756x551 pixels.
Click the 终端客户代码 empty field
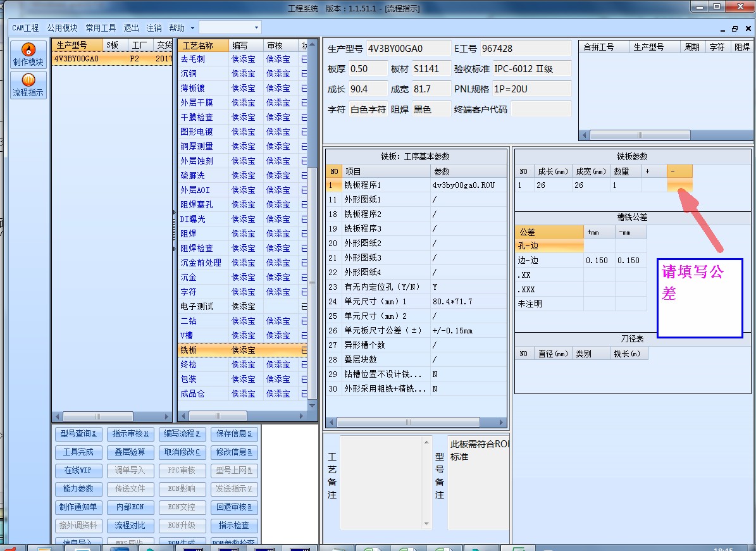[x=541, y=109]
